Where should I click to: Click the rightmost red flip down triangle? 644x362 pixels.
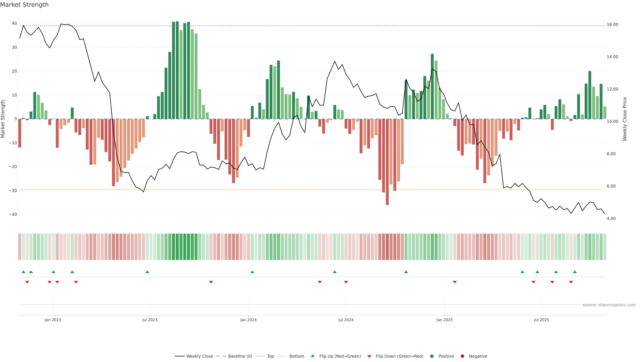571,282
